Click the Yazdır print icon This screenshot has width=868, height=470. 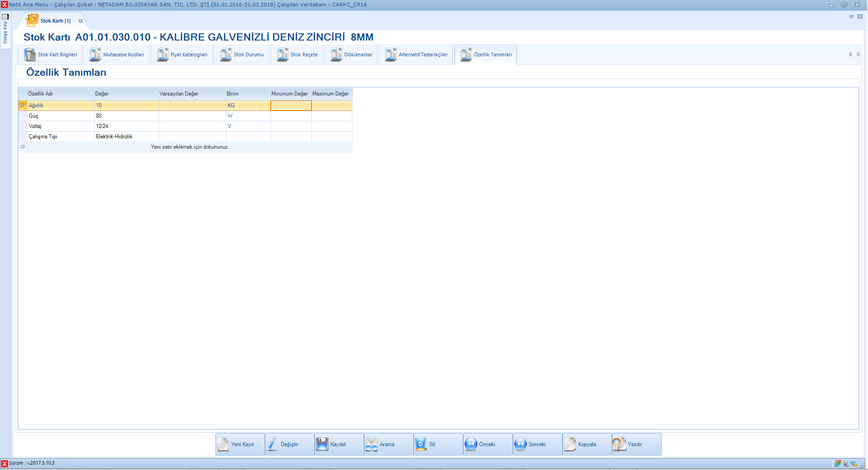coord(620,444)
